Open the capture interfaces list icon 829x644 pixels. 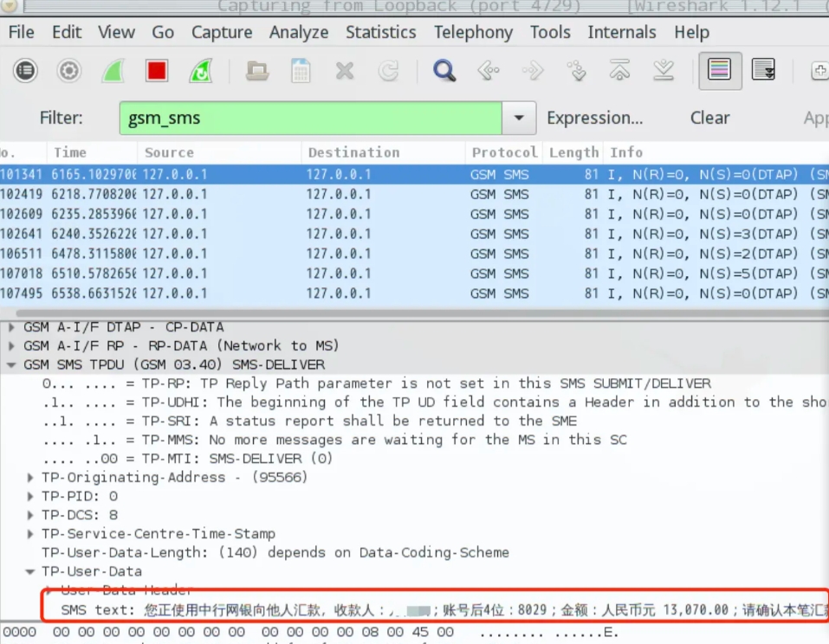click(x=25, y=70)
